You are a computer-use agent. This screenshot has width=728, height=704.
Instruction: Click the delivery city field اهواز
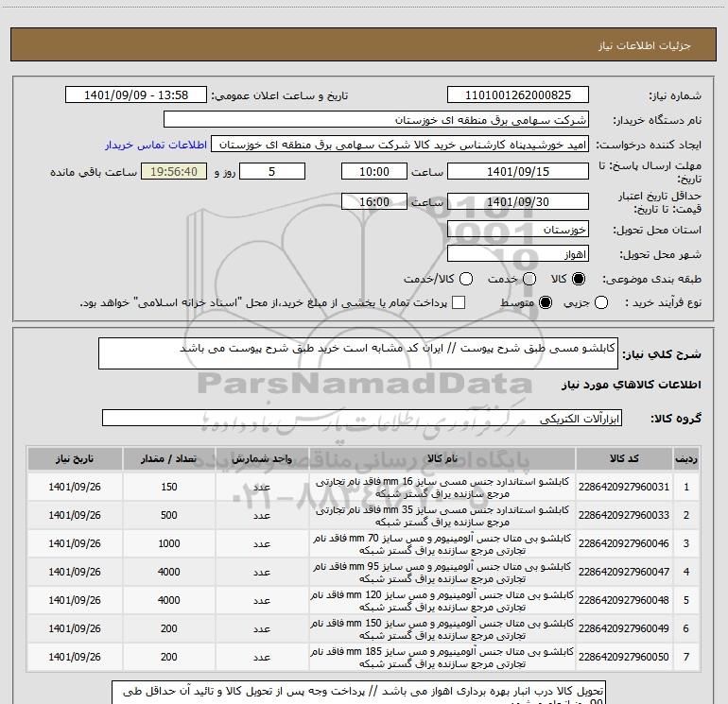517,254
